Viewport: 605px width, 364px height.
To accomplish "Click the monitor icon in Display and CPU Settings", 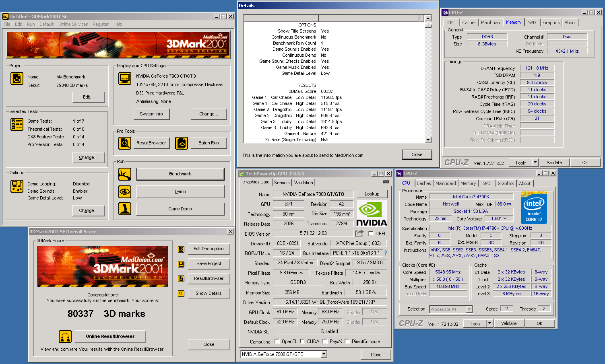I will click(125, 78).
